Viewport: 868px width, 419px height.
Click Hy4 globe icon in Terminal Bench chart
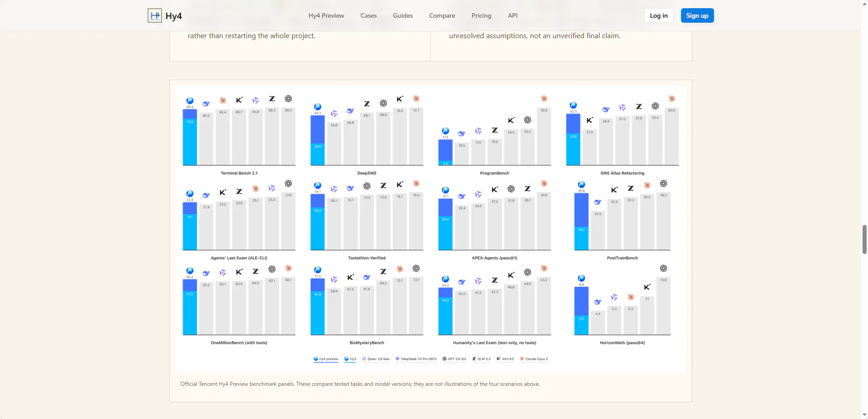pos(190,101)
